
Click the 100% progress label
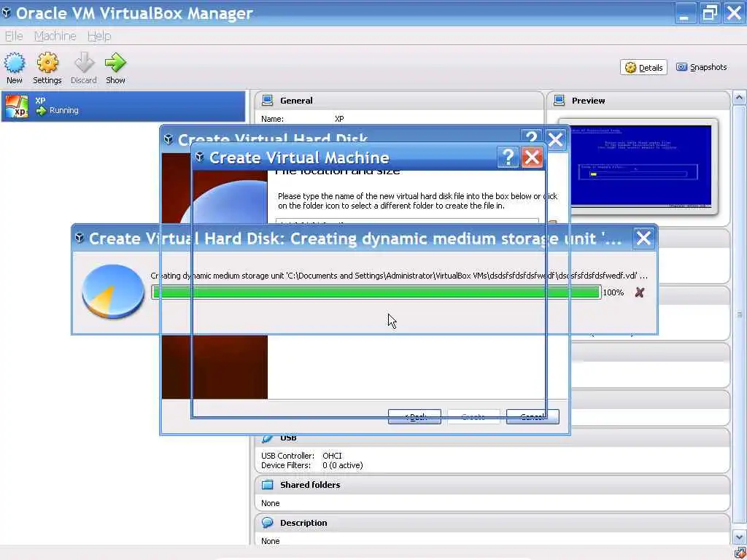pos(613,292)
